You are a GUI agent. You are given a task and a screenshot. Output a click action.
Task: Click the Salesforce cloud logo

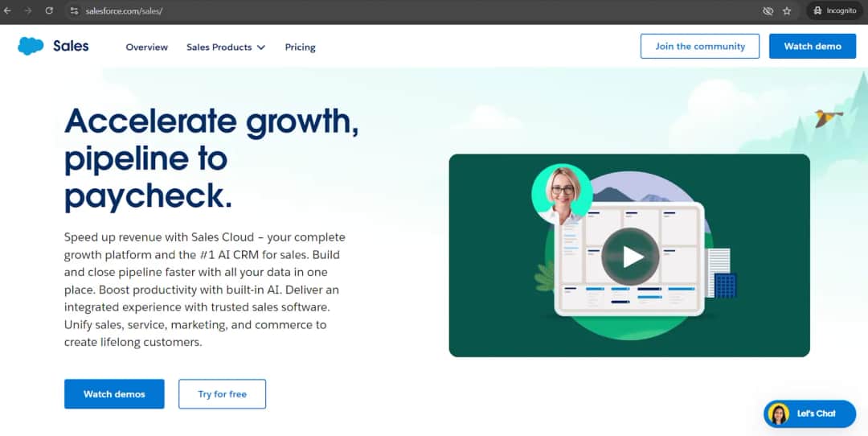[31, 46]
